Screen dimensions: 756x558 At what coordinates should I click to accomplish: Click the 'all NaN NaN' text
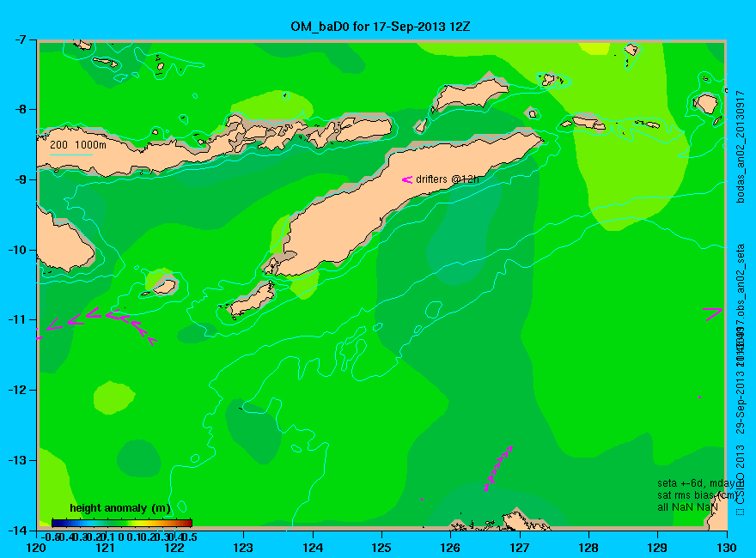[x=687, y=507]
